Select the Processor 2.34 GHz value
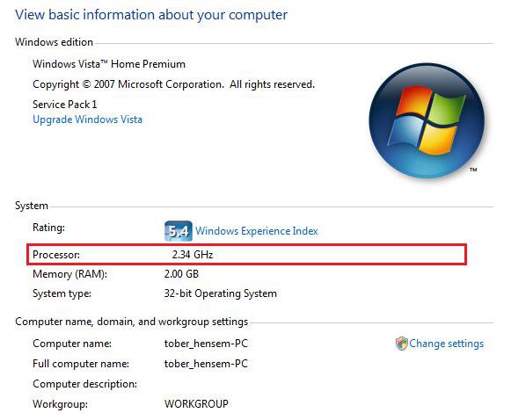The image size is (511, 420). click(193, 254)
